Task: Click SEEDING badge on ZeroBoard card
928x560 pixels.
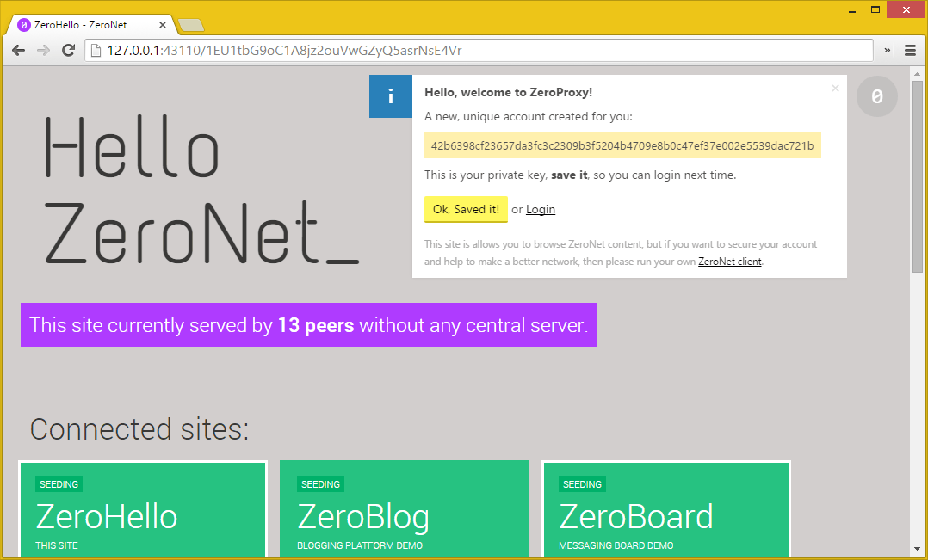Action: 582,484
